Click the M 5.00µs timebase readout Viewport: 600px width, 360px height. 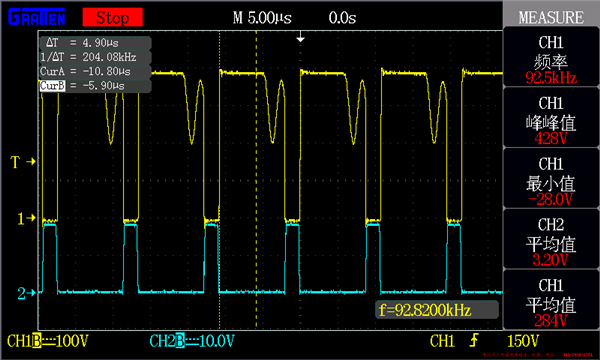click(x=262, y=18)
